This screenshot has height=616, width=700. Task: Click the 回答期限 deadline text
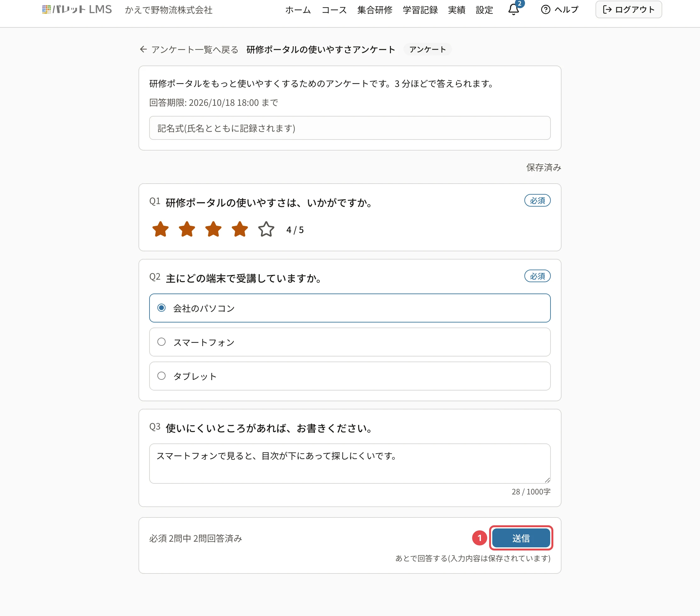coord(213,102)
